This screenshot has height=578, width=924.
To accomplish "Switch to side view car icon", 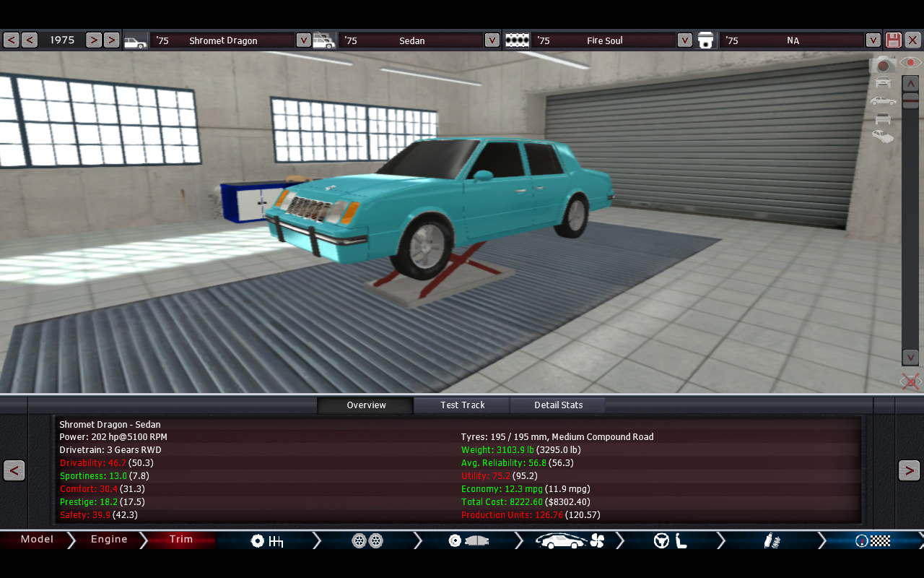I will point(882,100).
